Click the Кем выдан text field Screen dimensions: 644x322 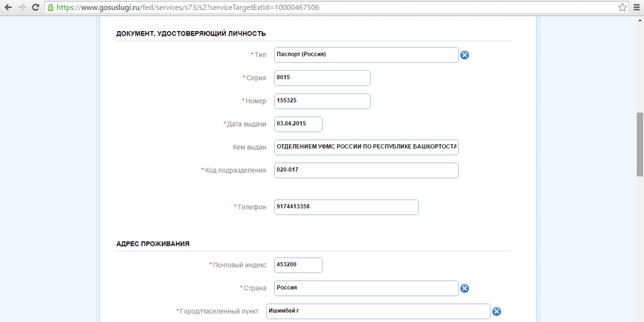365,148
